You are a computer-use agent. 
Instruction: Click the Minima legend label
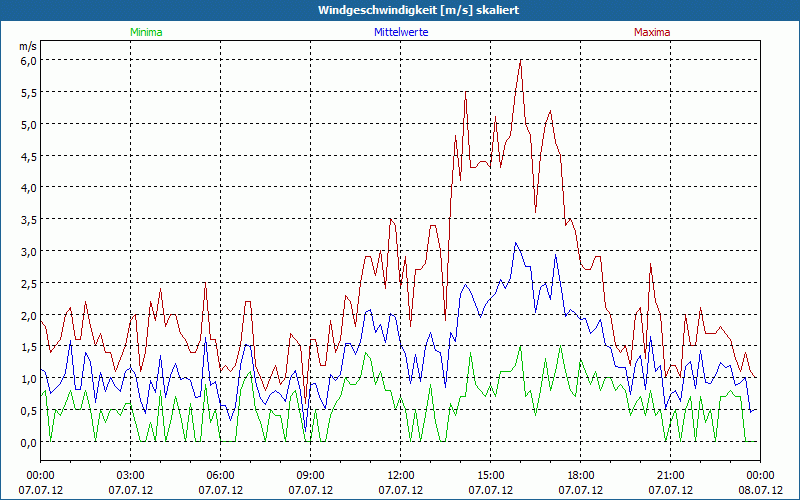(146, 32)
